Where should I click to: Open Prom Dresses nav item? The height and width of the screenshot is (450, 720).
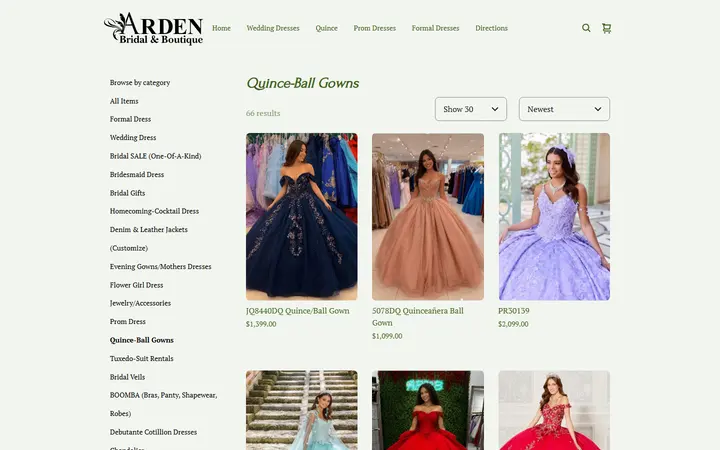click(x=375, y=28)
